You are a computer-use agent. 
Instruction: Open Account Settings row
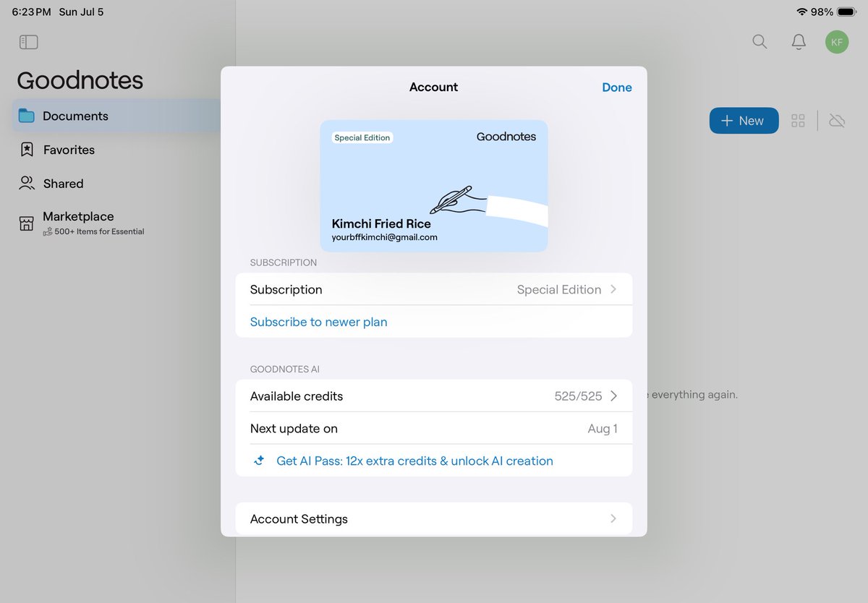pyautogui.click(x=434, y=519)
